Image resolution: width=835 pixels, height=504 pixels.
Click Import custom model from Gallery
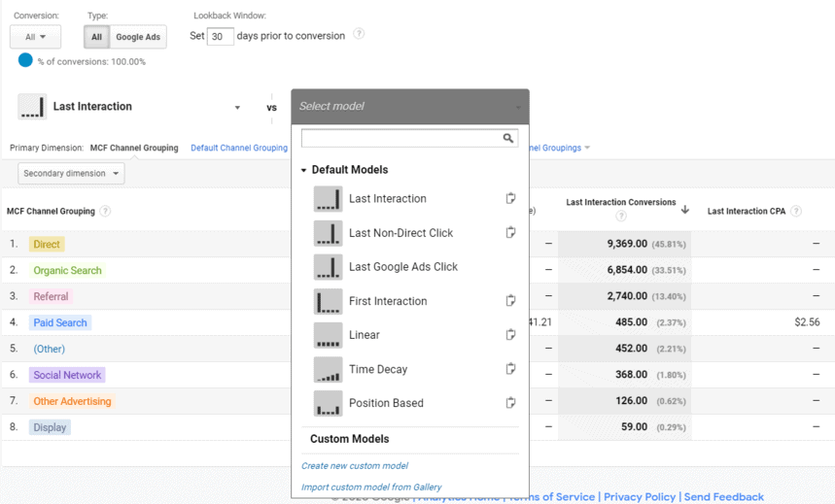pyautogui.click(x=371, y=487)
